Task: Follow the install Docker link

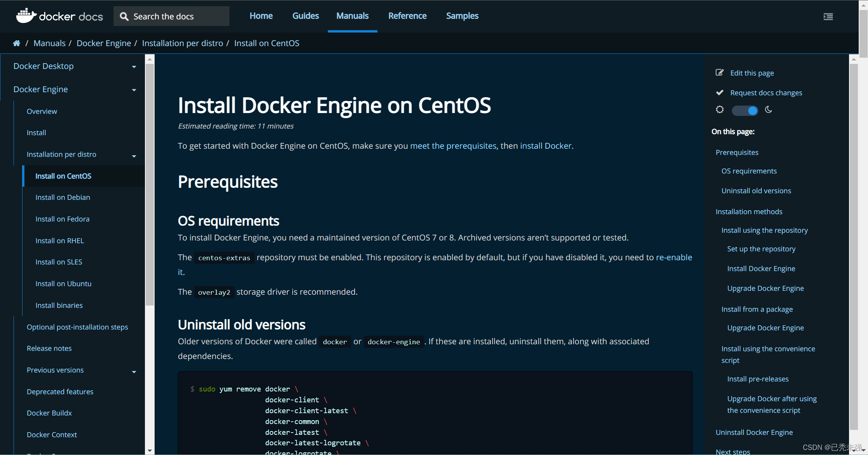Action: pyautogui.click(x=546, y=146)
